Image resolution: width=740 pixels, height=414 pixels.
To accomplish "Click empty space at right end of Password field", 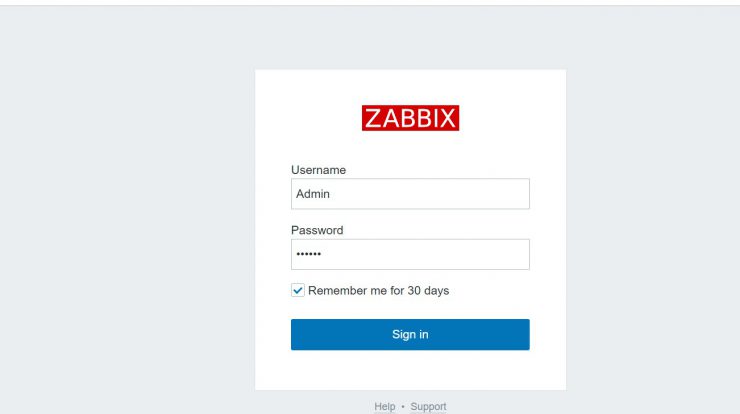I will 496,254.
